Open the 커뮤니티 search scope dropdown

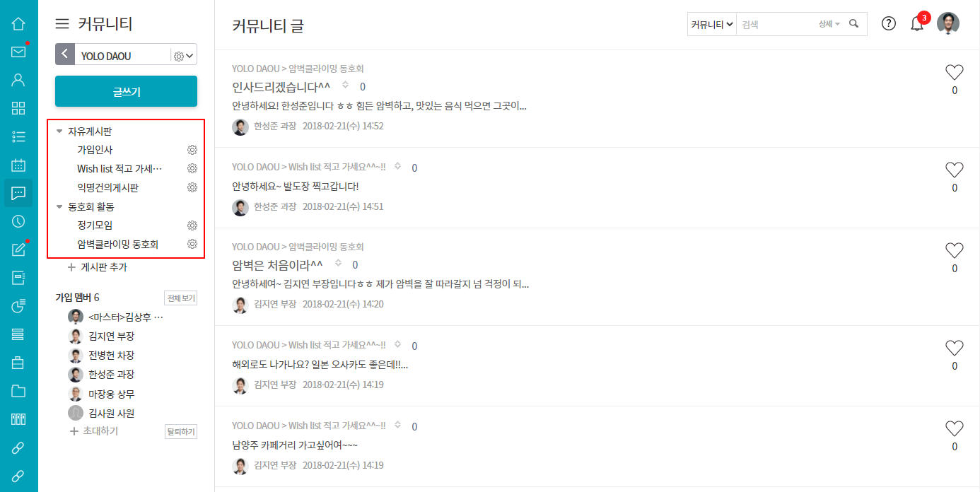712,24
